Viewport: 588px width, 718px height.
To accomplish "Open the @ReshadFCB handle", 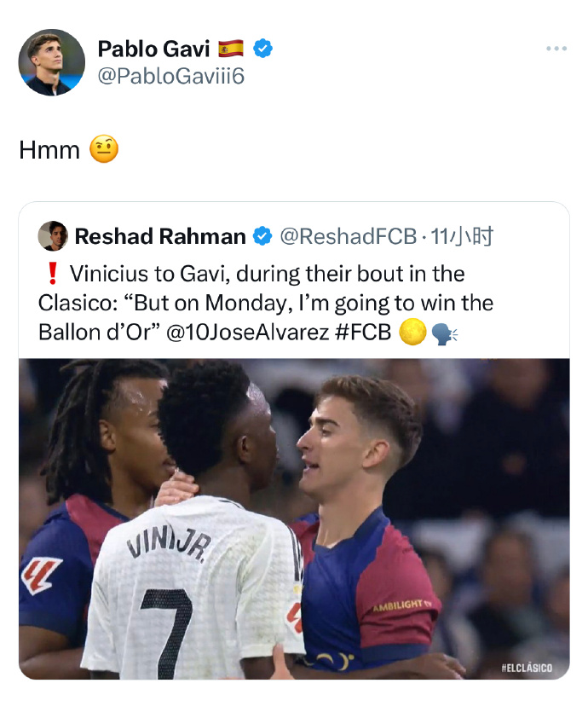I will [348, 236].
